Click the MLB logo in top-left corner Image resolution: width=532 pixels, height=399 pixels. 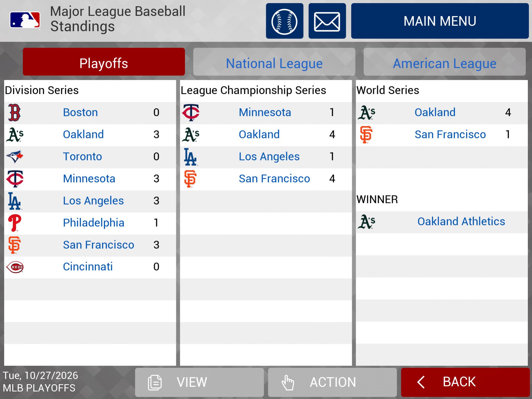(25, 20)
